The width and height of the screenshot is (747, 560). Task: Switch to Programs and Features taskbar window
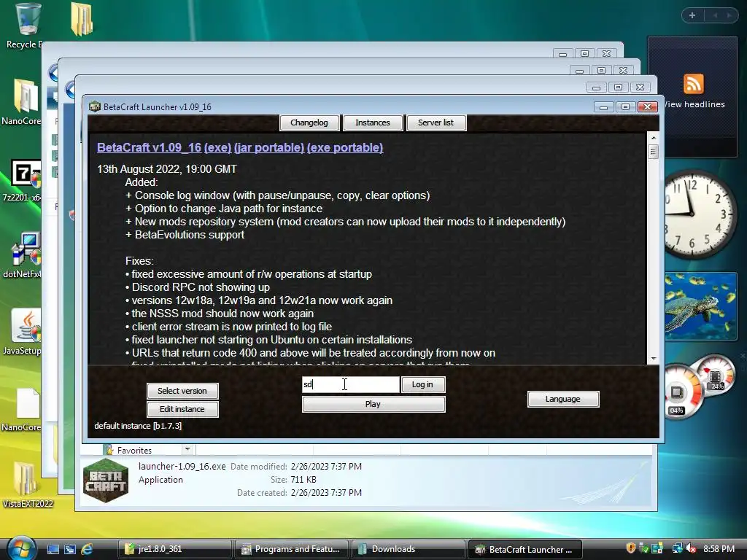pos(291,549)
